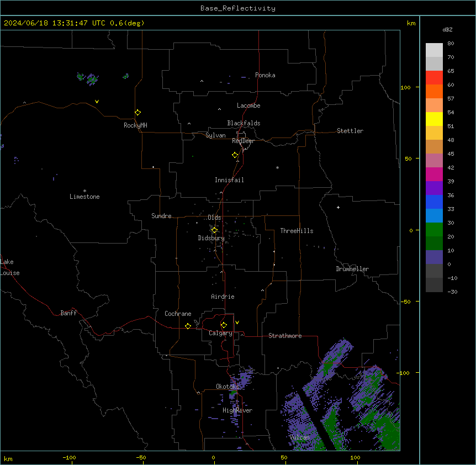Viewport: 476px width, 465px height.
Task: Click the Ponoka city label
Action: point(265,75)
